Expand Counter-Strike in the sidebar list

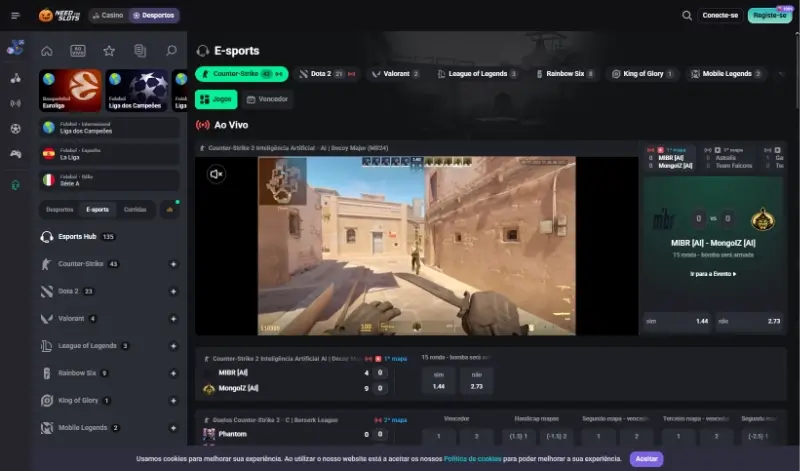[x=173, y=264]
